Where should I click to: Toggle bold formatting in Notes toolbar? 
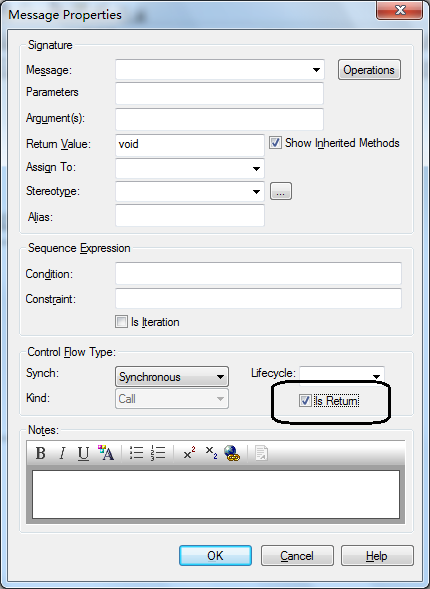tap(41, 453)
